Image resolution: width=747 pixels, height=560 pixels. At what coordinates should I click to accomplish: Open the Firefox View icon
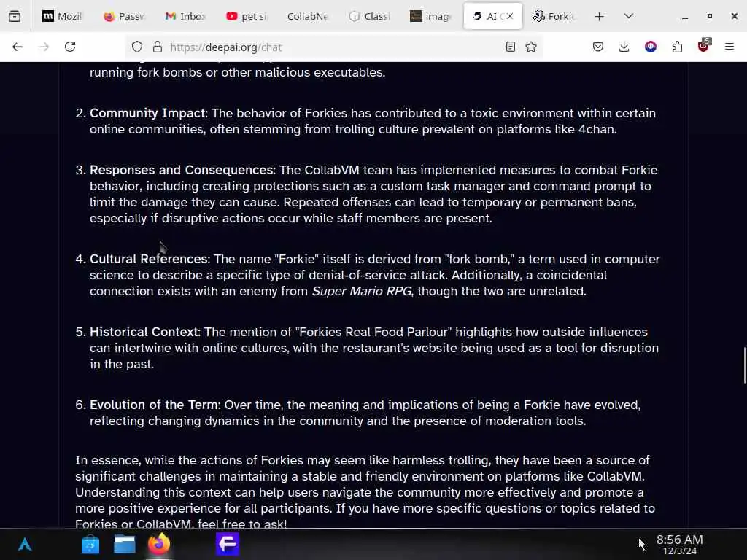(15, 16)
